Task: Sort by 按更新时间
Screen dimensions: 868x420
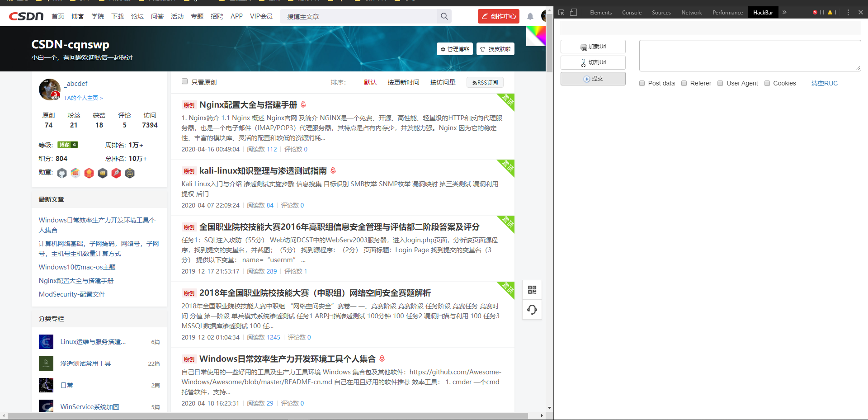Action: [x=403, y=82]
